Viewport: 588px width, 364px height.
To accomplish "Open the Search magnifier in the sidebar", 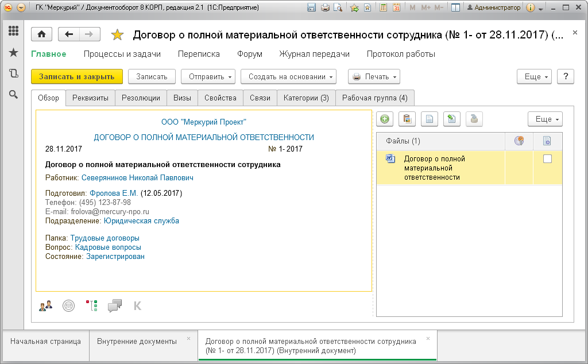I will (x=14, y=95).
